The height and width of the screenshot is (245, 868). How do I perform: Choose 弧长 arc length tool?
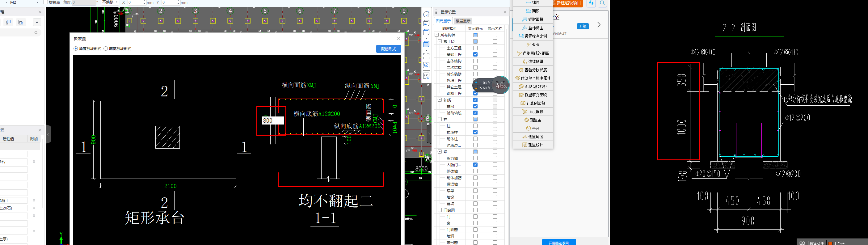click(533, 44)
